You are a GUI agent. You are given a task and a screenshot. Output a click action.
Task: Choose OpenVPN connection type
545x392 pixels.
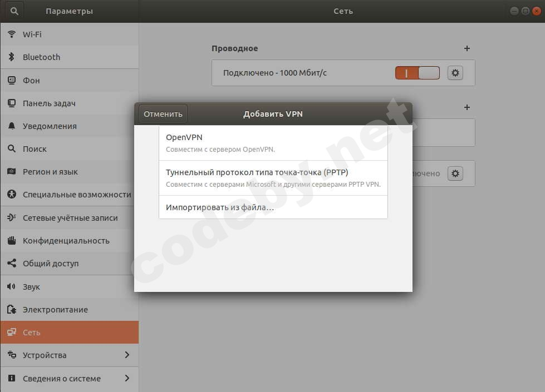273,143
